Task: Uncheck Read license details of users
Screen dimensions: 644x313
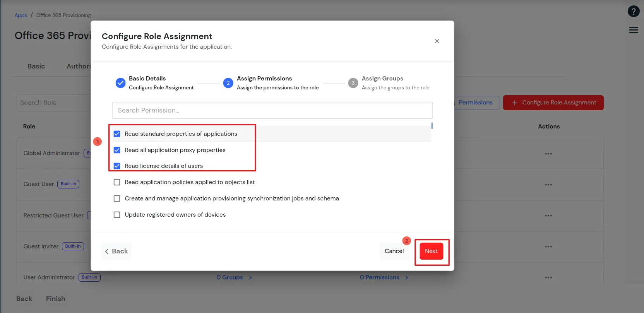Action: click(x=117, y=166)
